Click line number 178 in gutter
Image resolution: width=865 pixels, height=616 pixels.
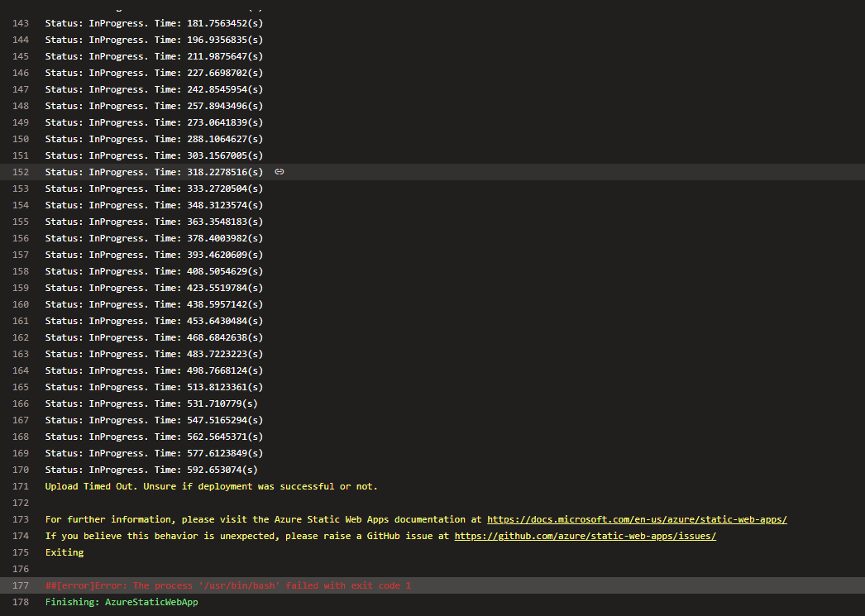(21, 602)
